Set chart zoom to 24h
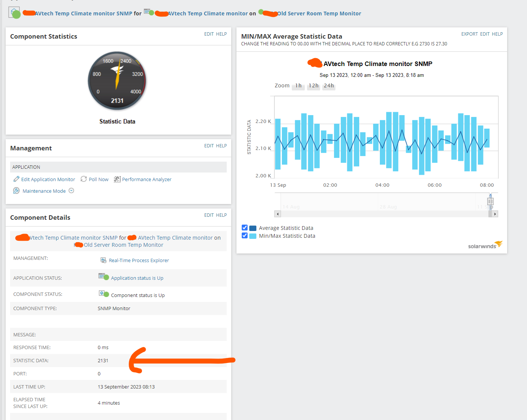527x420 pixels. [329, 86]
